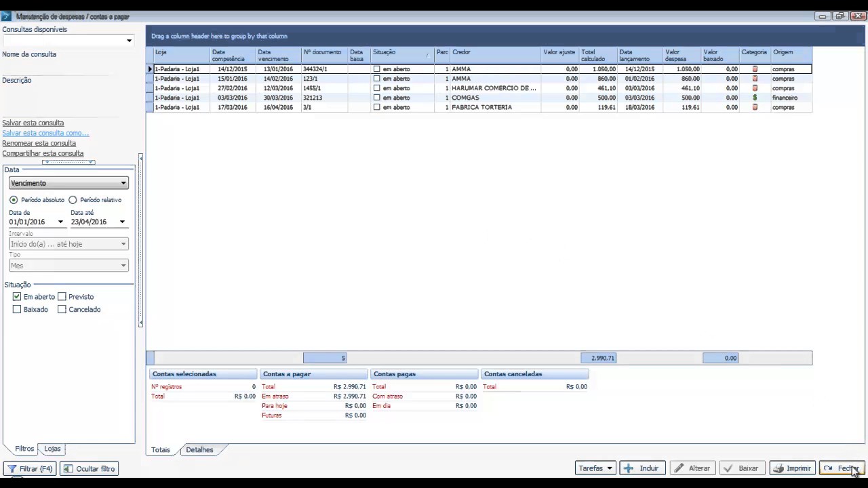The image size is (868, 488).
Task: Toggle situação checkbox in the 344324/1 row
Action: pyautogui.click(x=377, y=69)
